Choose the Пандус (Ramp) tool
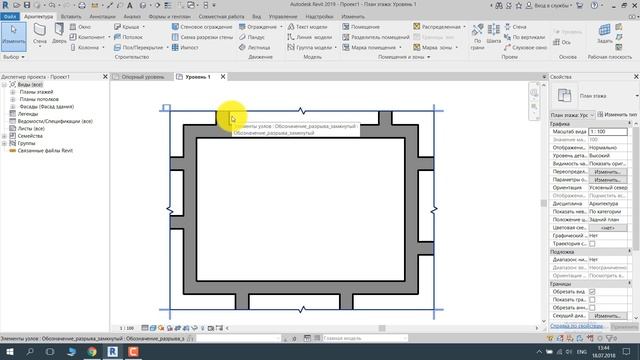The height and width of the screenshot is (360, 640). click(252, 37)
